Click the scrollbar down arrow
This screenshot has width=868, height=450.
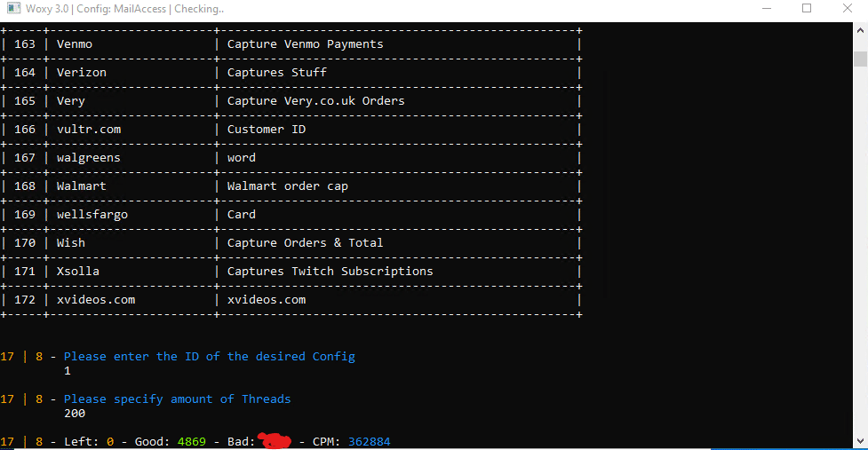[x=860, y=441]
